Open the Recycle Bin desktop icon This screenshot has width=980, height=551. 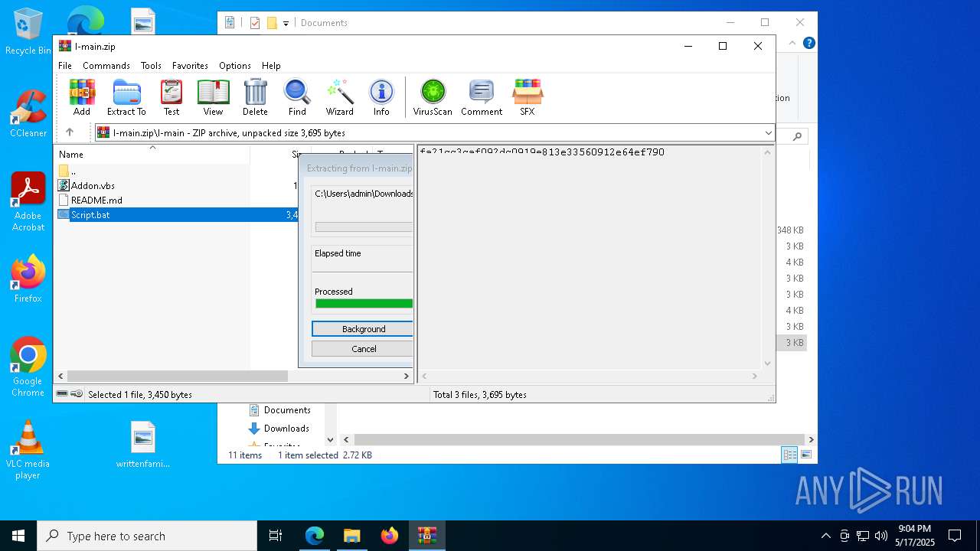pos(28,32)
